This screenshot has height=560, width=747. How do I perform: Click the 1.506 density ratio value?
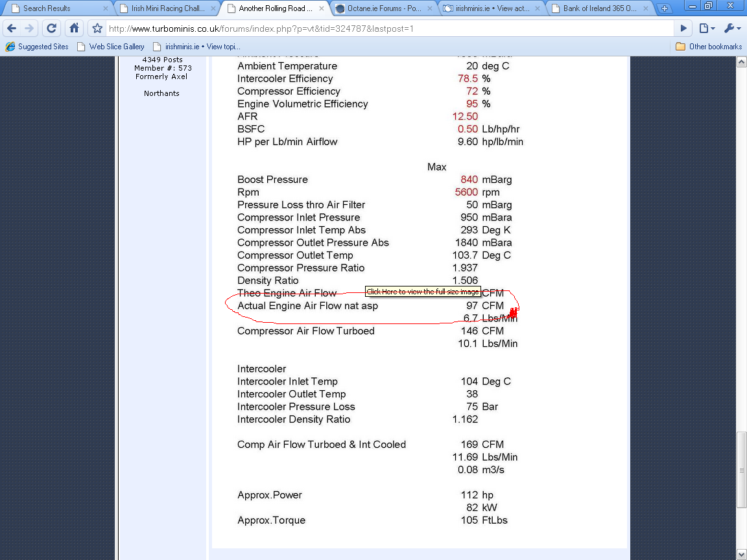[x=465, y=281]
